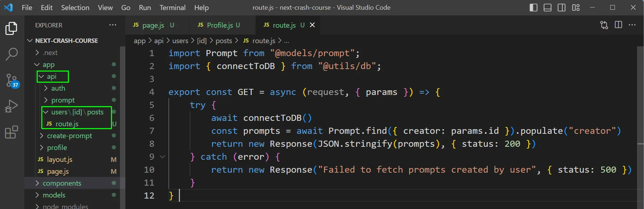
Task: Fold the catch block at line 9
Action: pos(162,156)
